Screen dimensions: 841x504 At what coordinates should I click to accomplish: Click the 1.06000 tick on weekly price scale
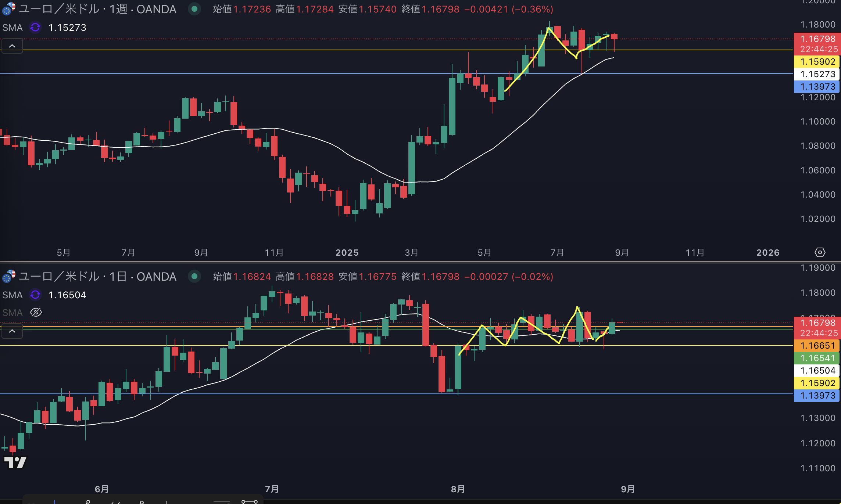tap(818, 170)
